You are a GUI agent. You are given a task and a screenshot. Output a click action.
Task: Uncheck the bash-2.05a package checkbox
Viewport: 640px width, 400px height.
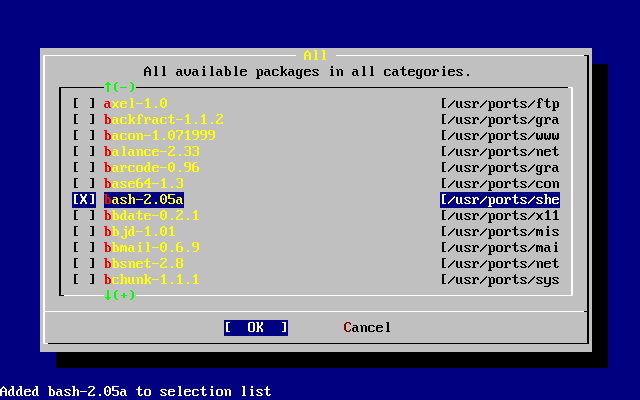pyautogui.click(x=84, y=199)
